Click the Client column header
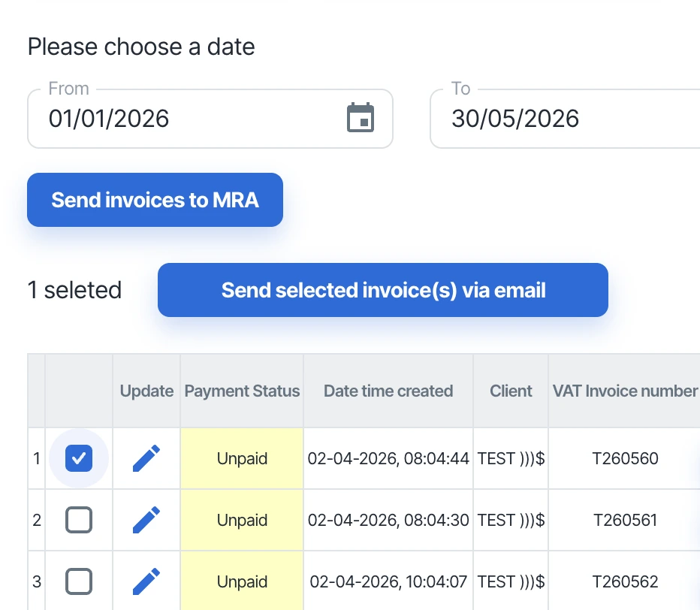 [x=511, y=391]
